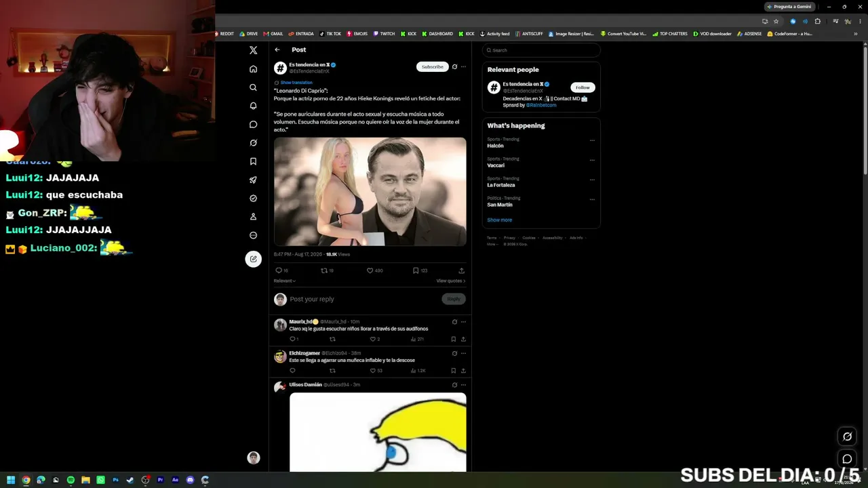
Task: Open options for San Martín trend
Action: (x=592, y=199)
